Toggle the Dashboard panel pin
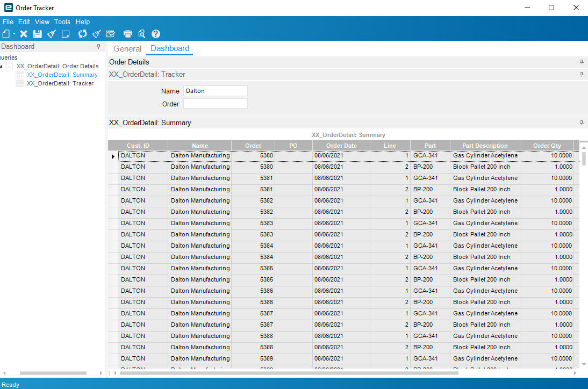Screen dimensions: 588x389 [98, 46]
